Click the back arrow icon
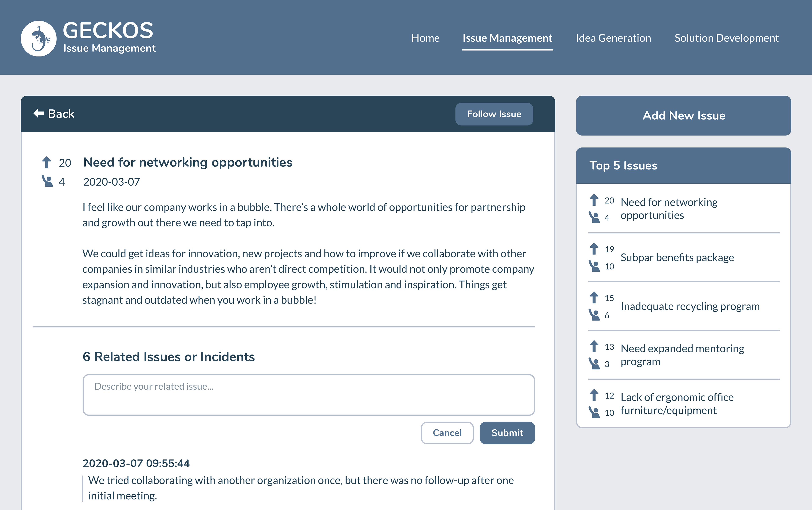812x510 pixels. tap(38, 114)
